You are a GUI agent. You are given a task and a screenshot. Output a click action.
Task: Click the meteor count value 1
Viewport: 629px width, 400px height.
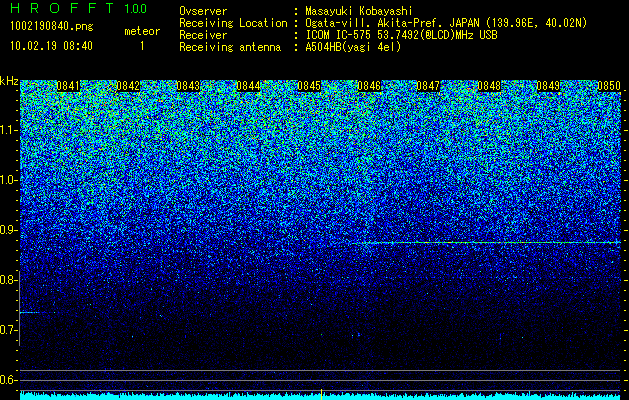pos(142,46)
